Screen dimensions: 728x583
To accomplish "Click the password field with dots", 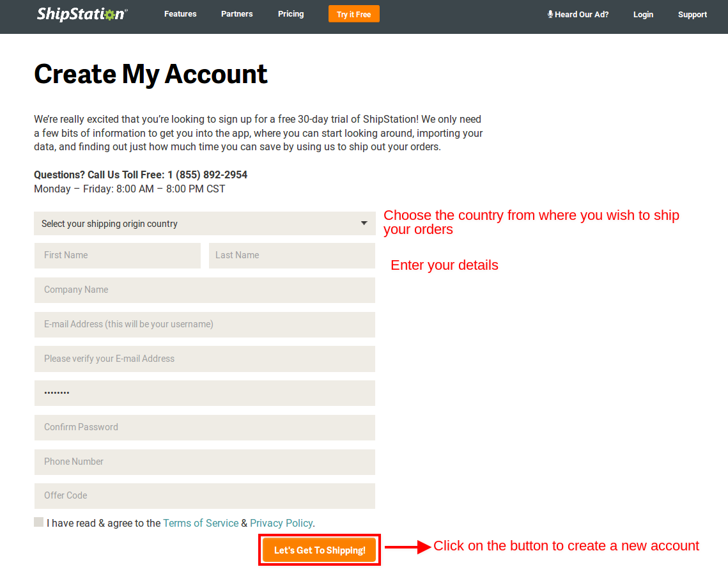I will (x=205, y=393).
